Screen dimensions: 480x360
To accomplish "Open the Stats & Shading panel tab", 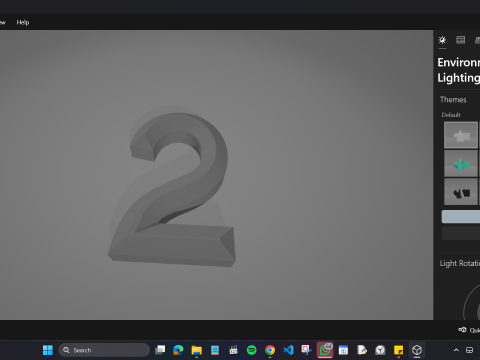I will [461, 40].
